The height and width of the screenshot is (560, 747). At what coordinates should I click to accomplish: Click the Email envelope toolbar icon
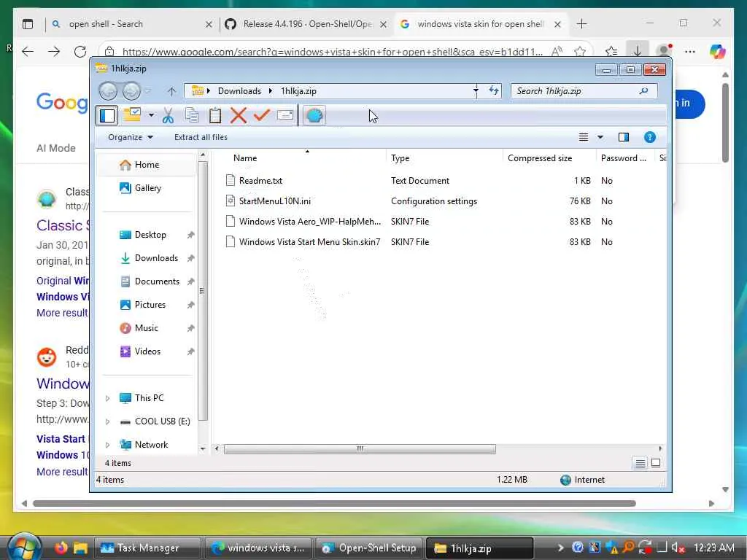(x=285, y=115)
